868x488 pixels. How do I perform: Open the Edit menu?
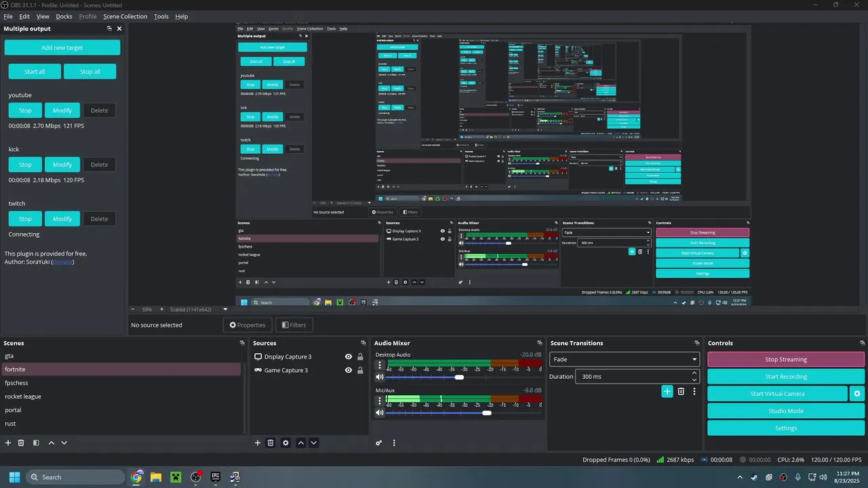pos(24,16)
